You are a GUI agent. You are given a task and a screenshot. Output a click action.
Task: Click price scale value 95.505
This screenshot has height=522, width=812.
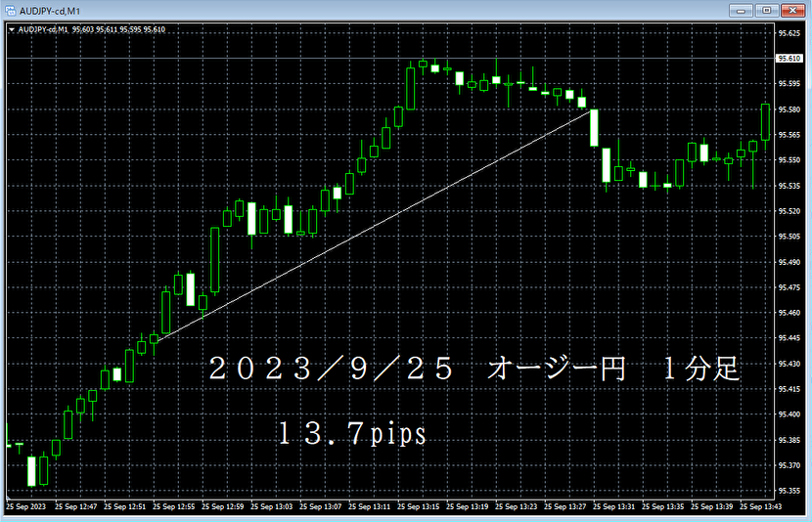[789, 237]
